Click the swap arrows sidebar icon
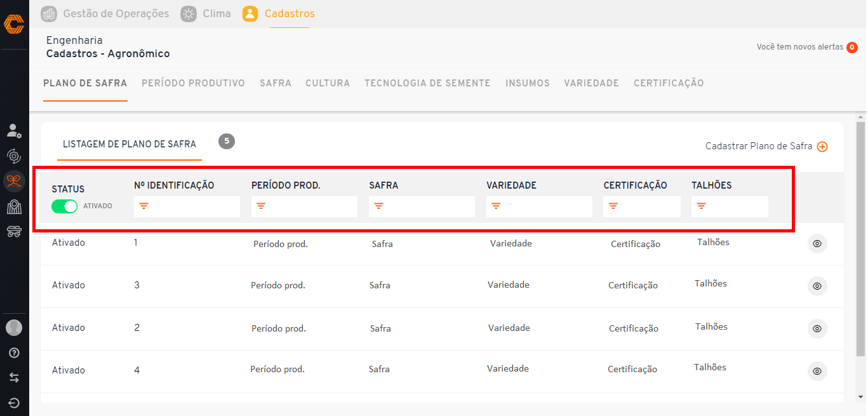The width and height of the screenshot is (868, 416). (14, 378)
